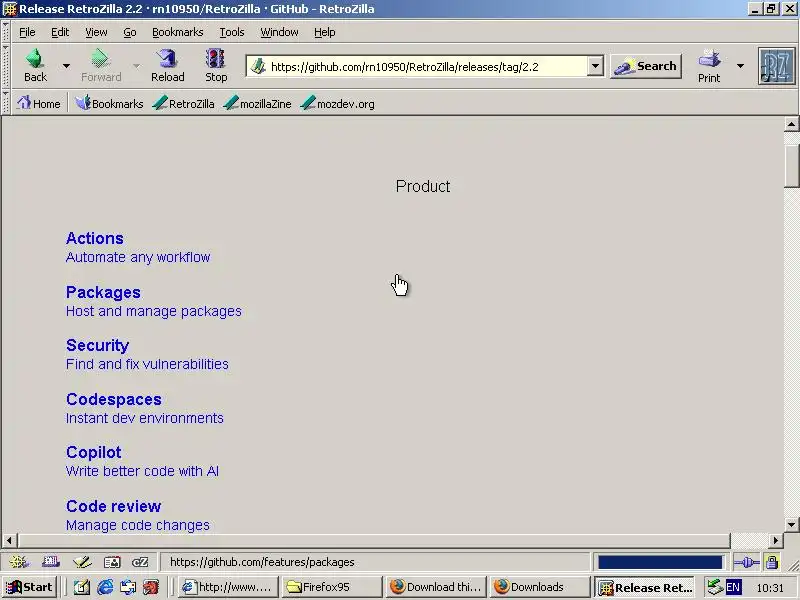Viewport: 800px width, 600px height.
Task: Expand the URL bar history dropdown
Action: pyautogui.click(x=595, y=66)
